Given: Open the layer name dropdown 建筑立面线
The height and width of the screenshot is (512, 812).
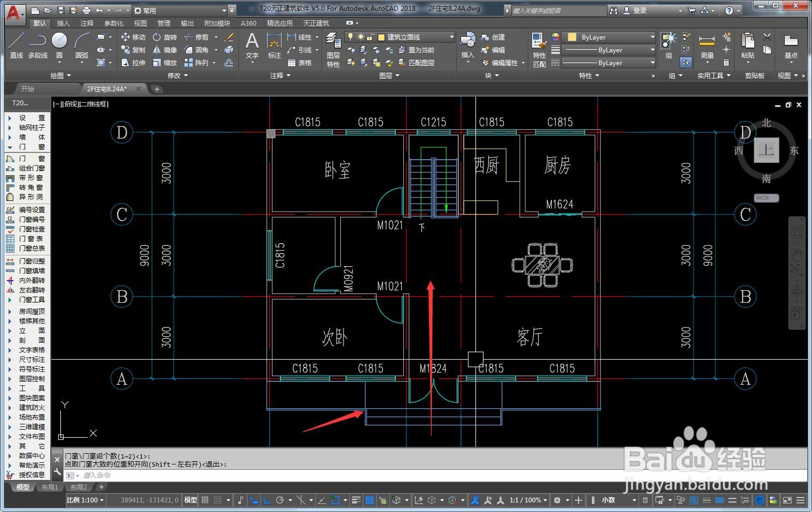Looking at the screenshot, I should pyautogui.click(x=400, y=37).
